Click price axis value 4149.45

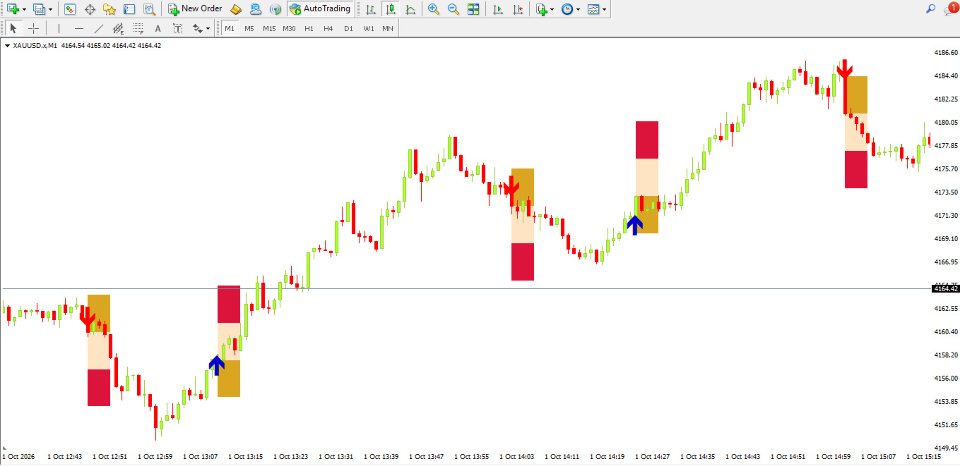point(946,448)
